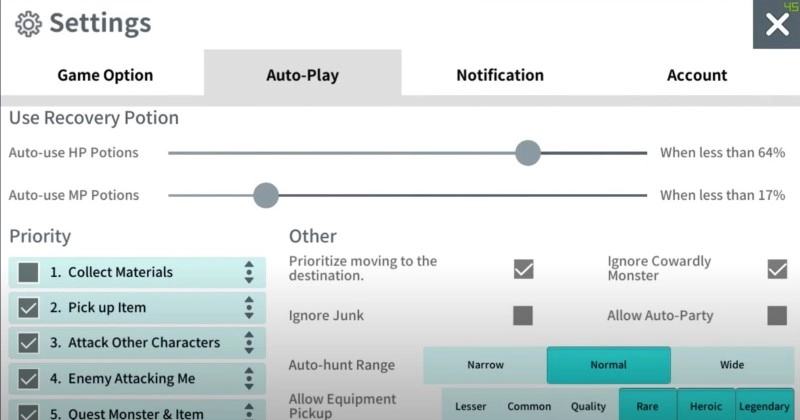This screenshot has width=800, height=420.
Task: Enable the Ignore Junk checkbox
Action: tap(523, 316)
